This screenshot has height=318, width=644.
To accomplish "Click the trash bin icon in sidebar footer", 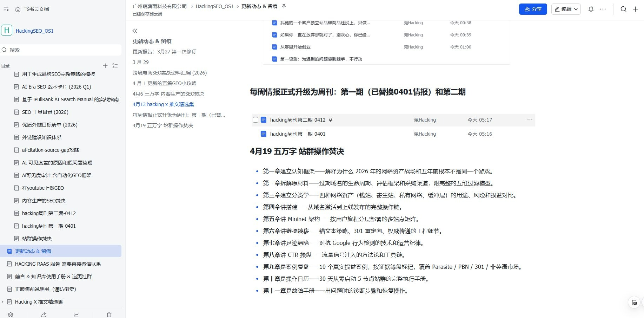I will pos(109,315).
